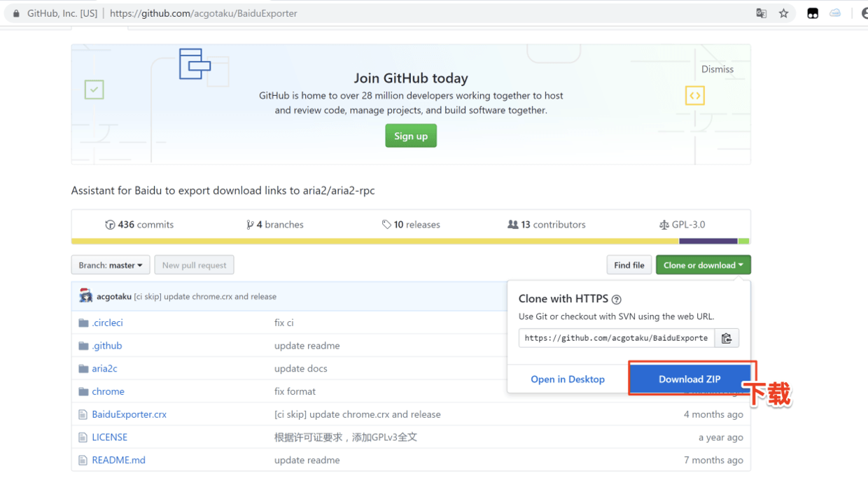Open the BaiduExporter.crx file
This screenshot has height=478, width=868.
[x=129, y=414]
